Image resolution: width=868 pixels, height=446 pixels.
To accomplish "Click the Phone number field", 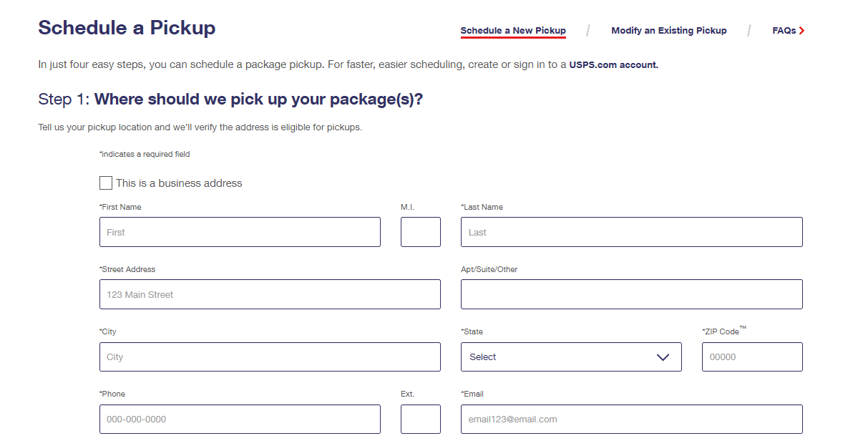I will (240, 419).
